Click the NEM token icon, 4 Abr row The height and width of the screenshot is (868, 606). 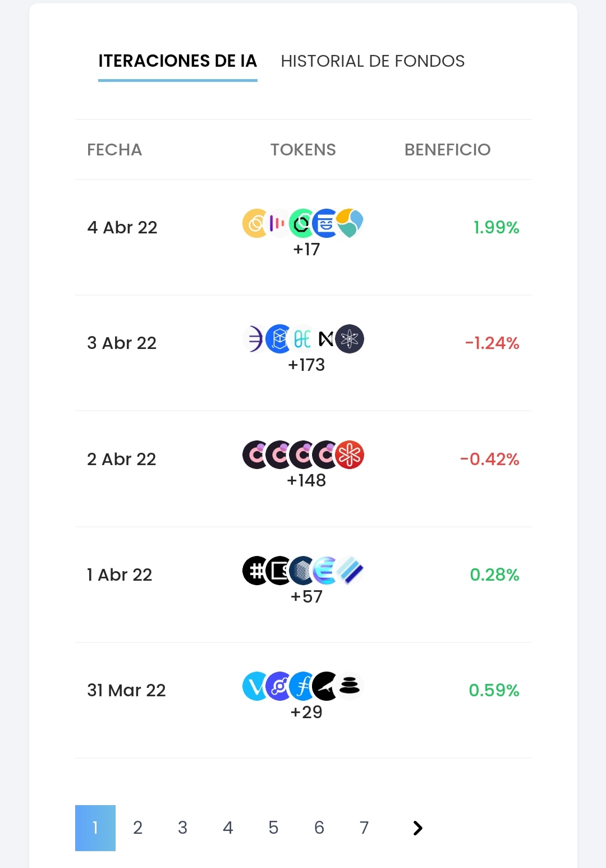351,223
